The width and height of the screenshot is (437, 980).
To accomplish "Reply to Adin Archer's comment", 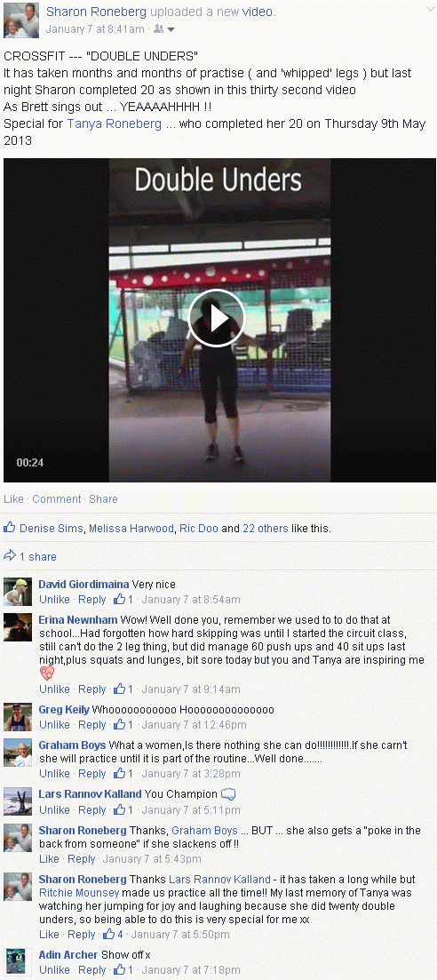I will 91,970.
